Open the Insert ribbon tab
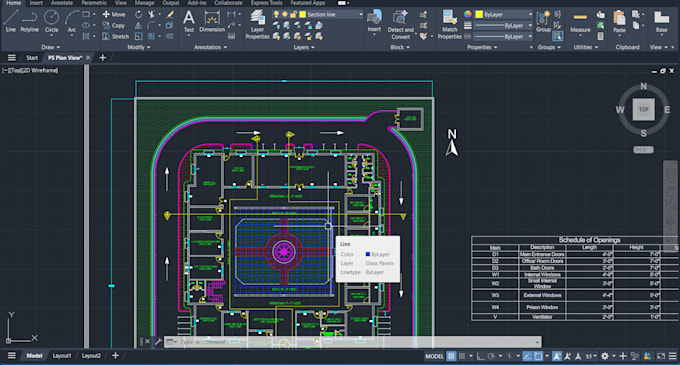 point(36,3)
